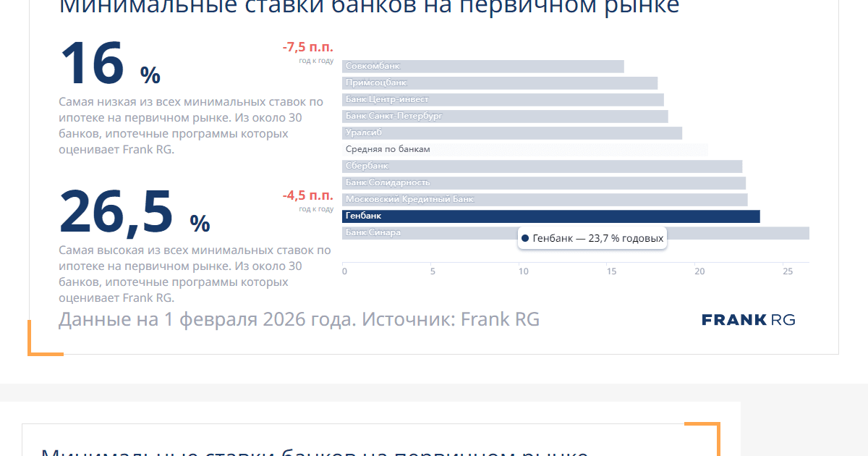
Task: Select the Примсоцбанк bar
Action: click(499, 83)
